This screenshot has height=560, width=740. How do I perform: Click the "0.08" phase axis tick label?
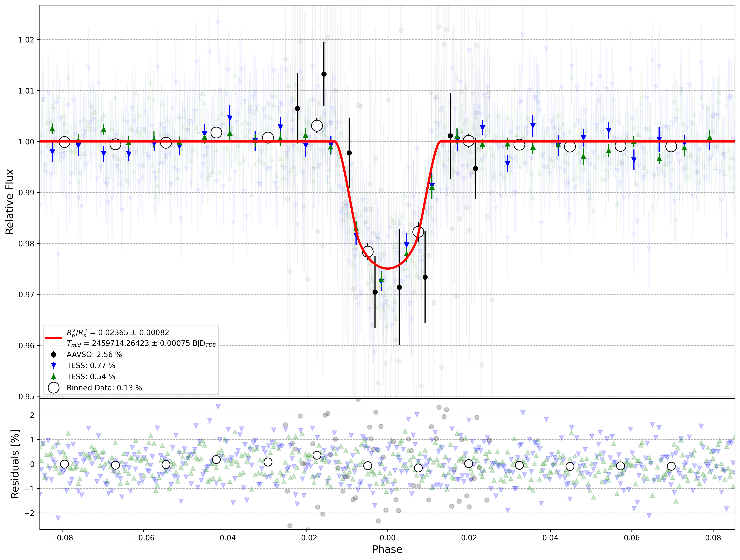pos(713,538)
